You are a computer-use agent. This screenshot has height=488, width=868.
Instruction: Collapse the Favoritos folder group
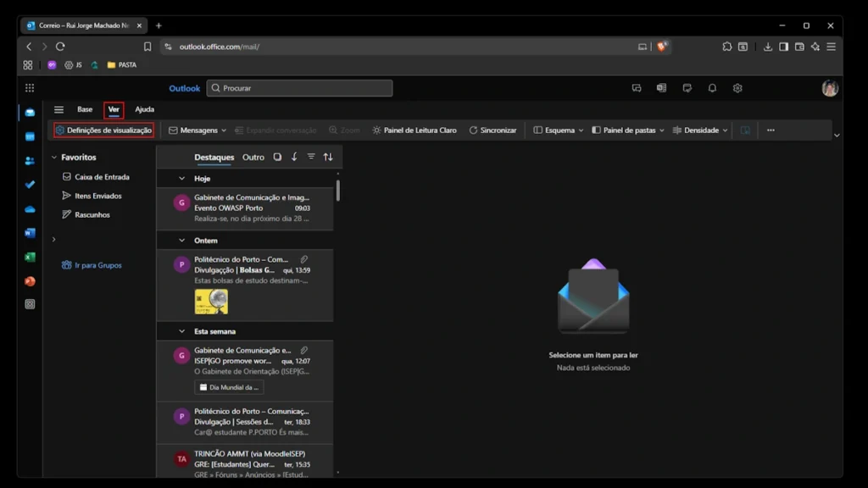pyautogui.click(x=54, y=158)
